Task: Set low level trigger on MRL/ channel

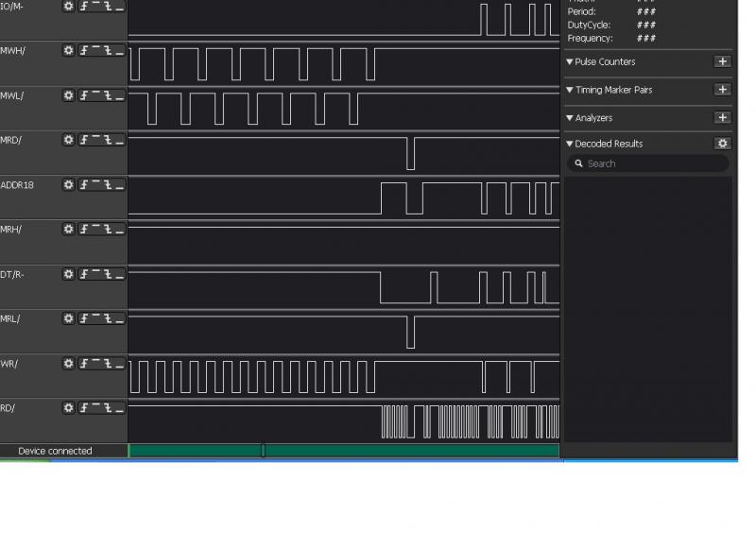Action: click(x=119, y=318)
